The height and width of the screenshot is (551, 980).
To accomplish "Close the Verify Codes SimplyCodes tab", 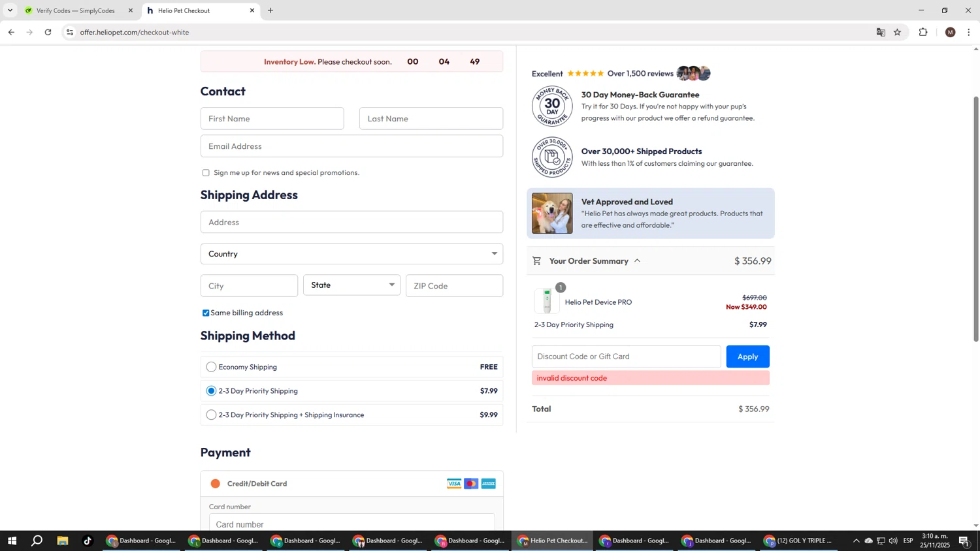I will [131, 10].
